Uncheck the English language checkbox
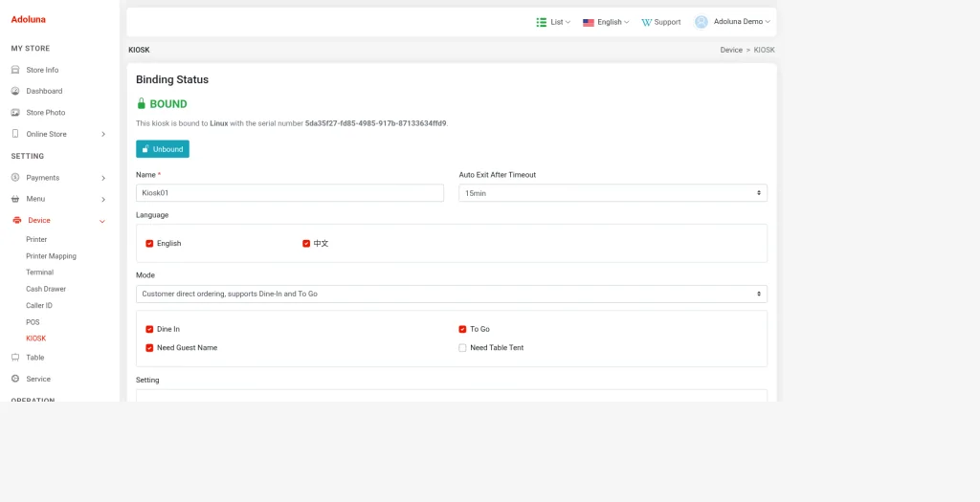 (149, 244)
